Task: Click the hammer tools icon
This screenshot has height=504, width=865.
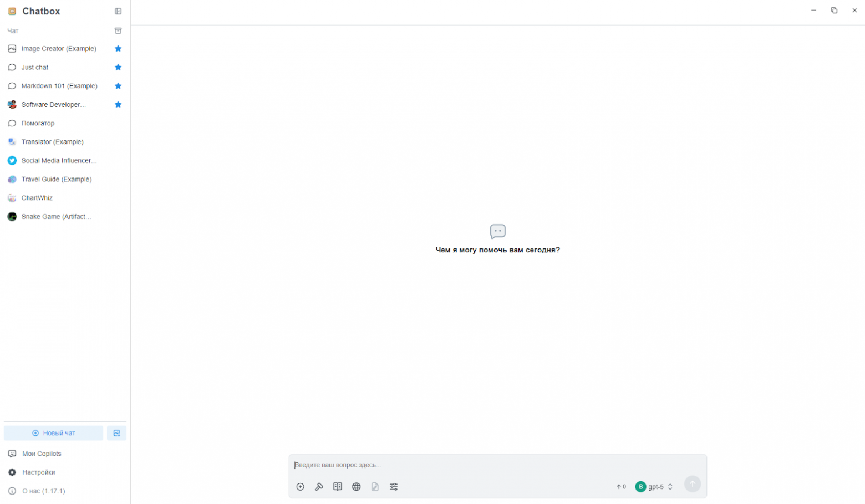Action: tap(319, 487)
